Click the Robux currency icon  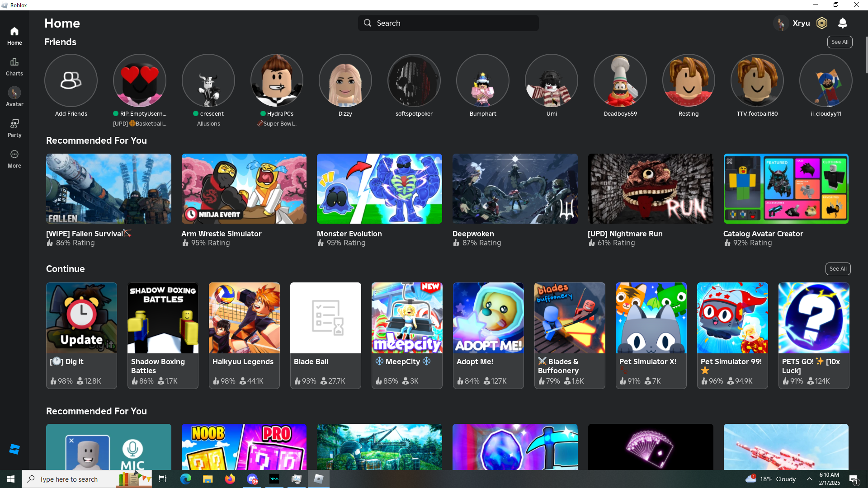coord(822,23)
